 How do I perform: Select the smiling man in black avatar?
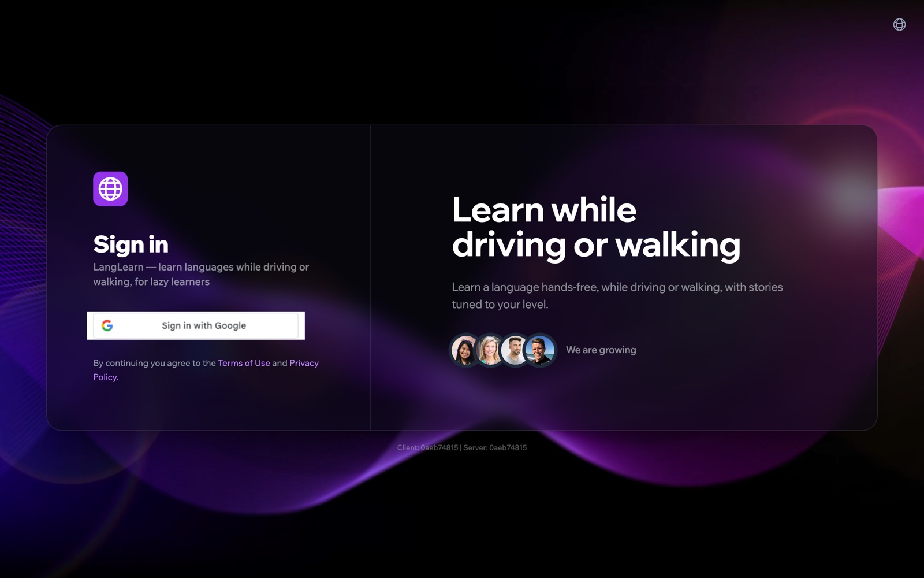pos(540,350)
